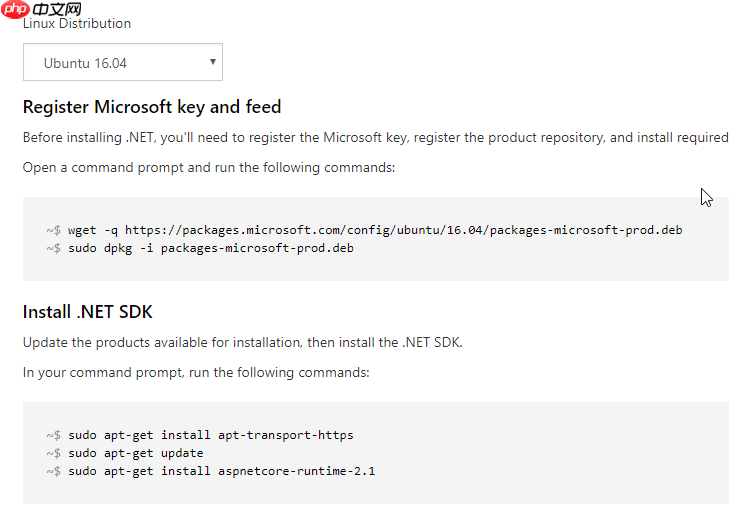The width and height of the screenshot is (729, 508).
Task: Click the ~$ prompt before wget
Action: [x=53, y=230]
